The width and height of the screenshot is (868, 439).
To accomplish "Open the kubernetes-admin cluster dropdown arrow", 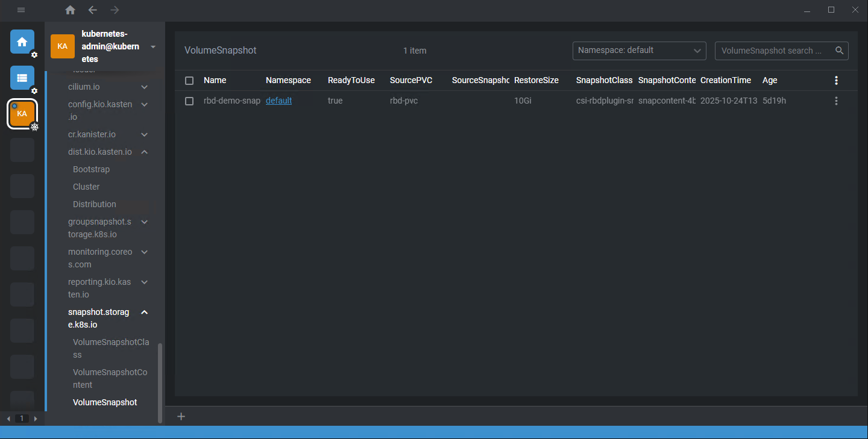I will 153,47.
